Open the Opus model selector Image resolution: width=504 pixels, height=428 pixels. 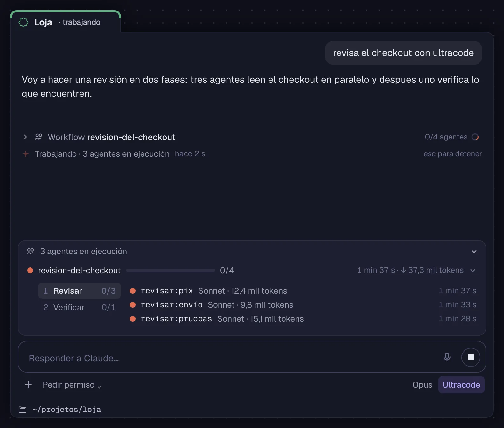pyautogui.click(x=422, y=385)
